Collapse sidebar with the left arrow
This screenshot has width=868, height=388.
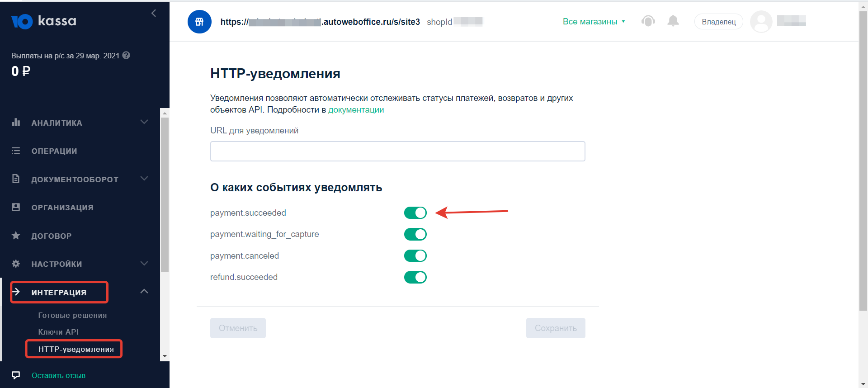pyautogui.click(x=154, y=13)
